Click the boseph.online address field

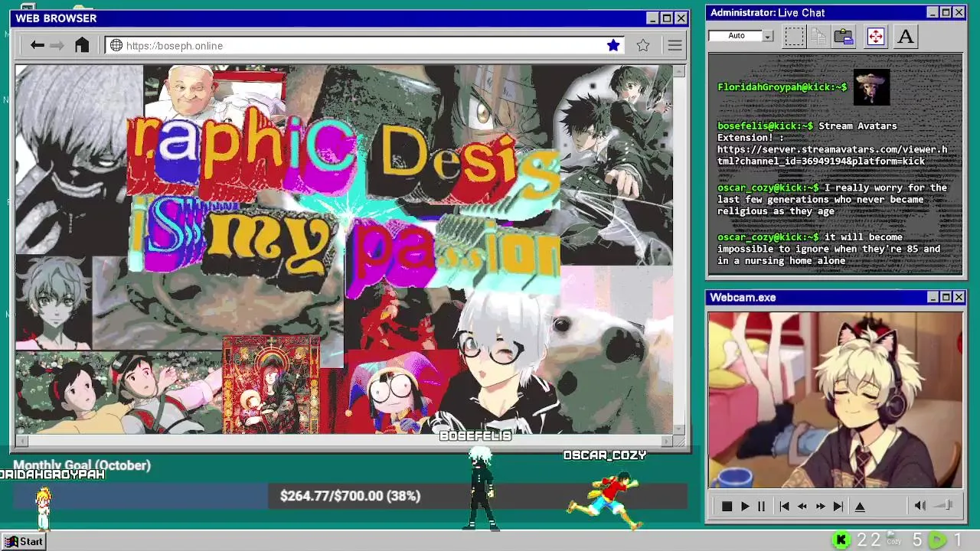click(364, 45)
